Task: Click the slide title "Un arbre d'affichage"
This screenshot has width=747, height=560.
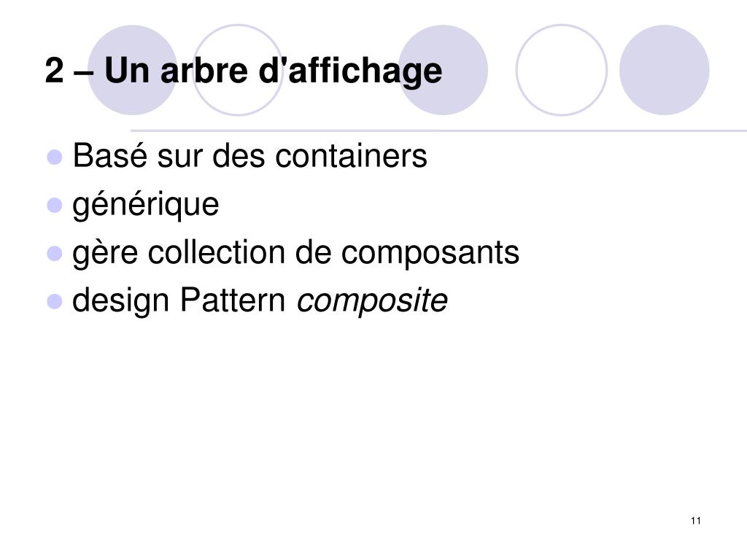Action: 274,71
